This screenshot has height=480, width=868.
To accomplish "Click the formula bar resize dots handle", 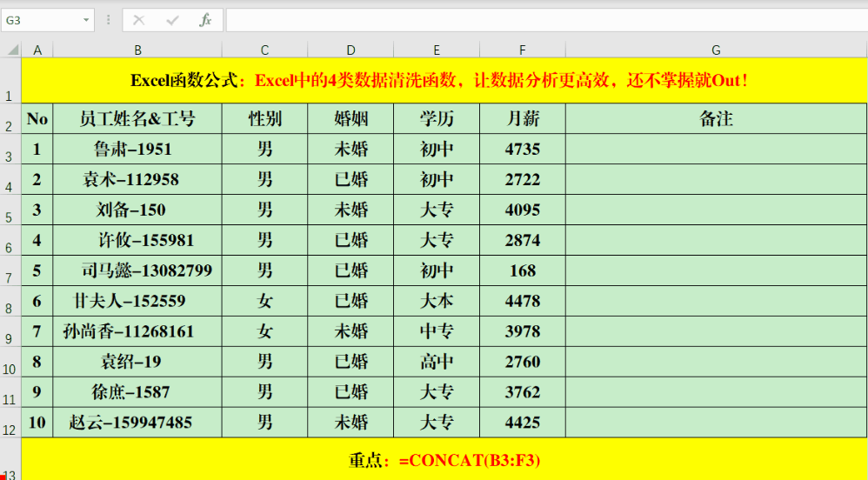I will (109, 21).
